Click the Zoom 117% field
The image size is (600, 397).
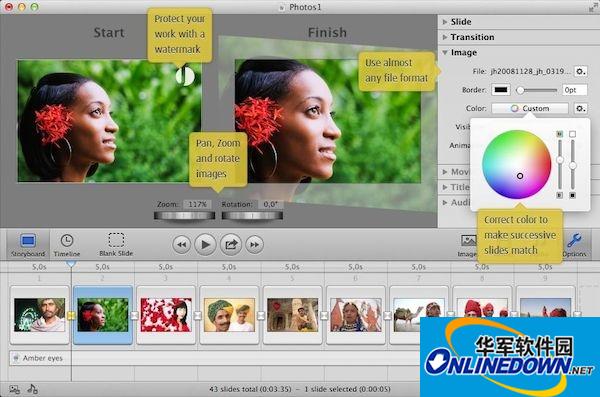coord(197,204)
